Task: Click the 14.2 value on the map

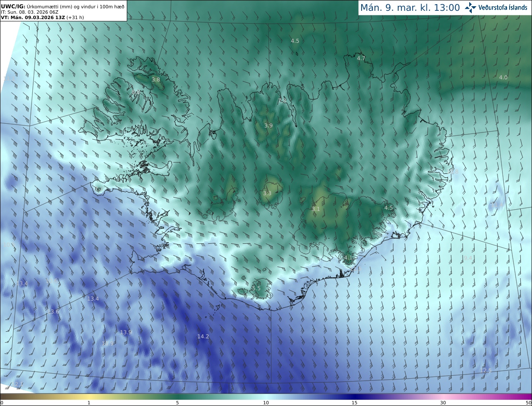Action: (203, 337)
